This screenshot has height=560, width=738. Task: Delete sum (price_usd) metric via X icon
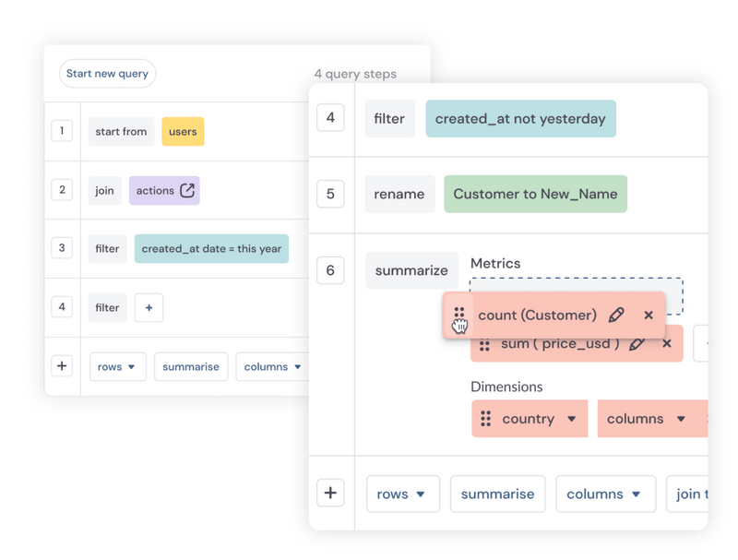coord(667,344)
